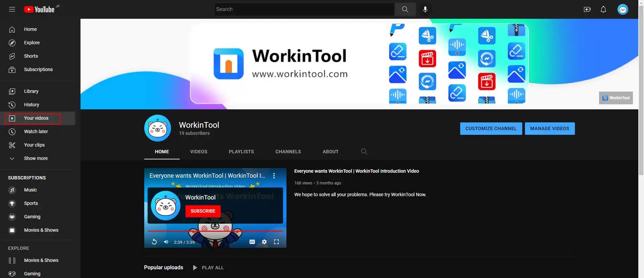644x278 pixels.
Task: Open video settings gear
Action: click(264, 242)
